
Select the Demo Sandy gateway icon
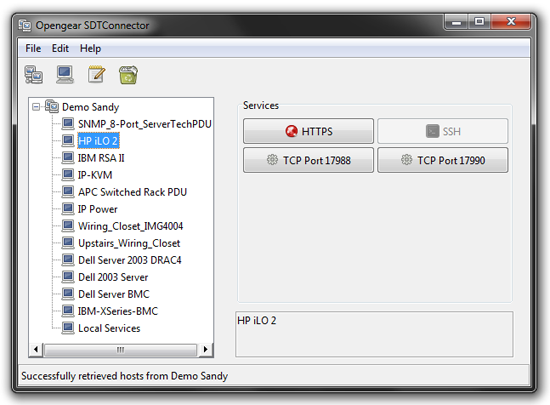tap(52, 106)
